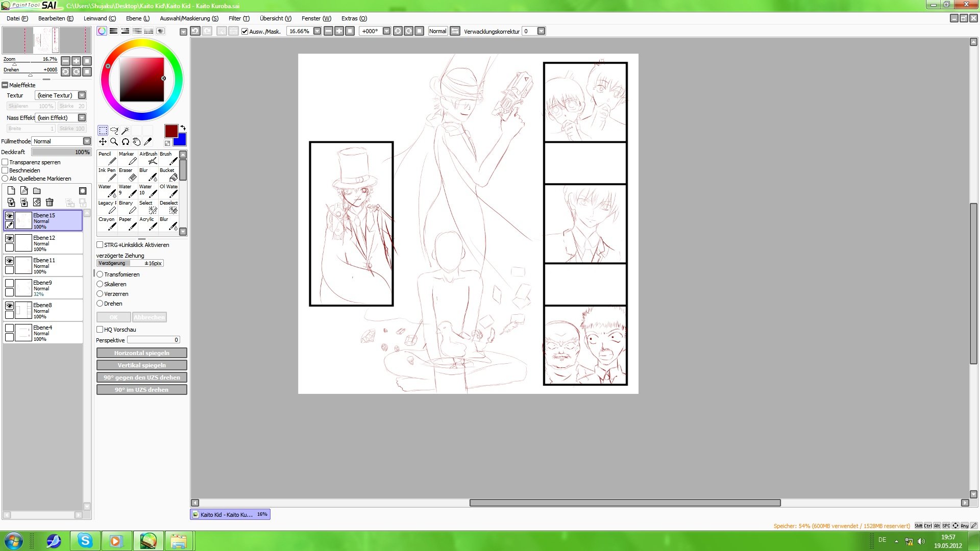Open the Verwacklungskorrektur value dropdown
Image resolution: width=980 pixels, height=551 pixels.
[541, 31]
